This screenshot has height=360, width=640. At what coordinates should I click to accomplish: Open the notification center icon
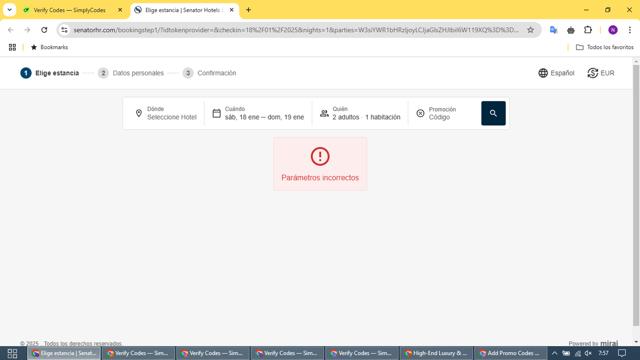pyautogui.click(x=622, y=353)
